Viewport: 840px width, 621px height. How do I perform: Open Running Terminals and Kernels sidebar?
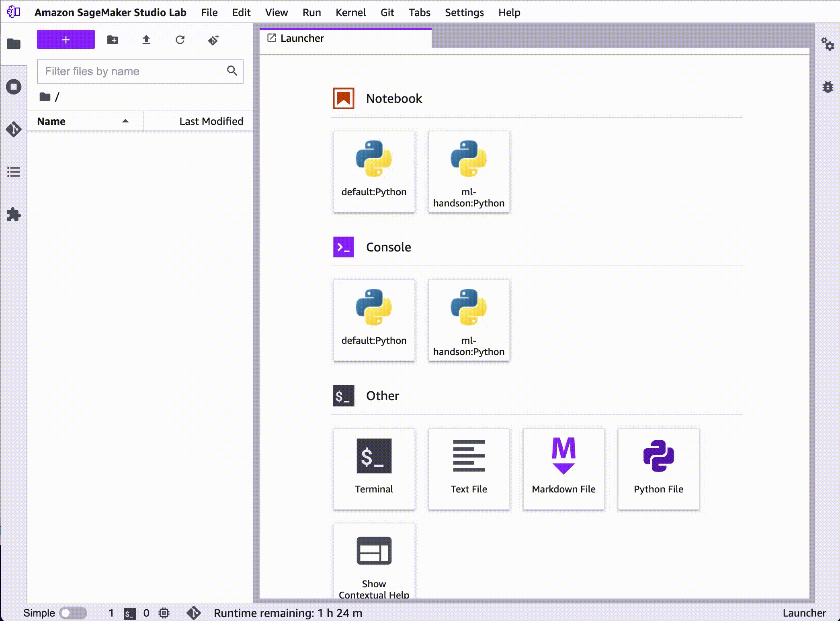14,86
